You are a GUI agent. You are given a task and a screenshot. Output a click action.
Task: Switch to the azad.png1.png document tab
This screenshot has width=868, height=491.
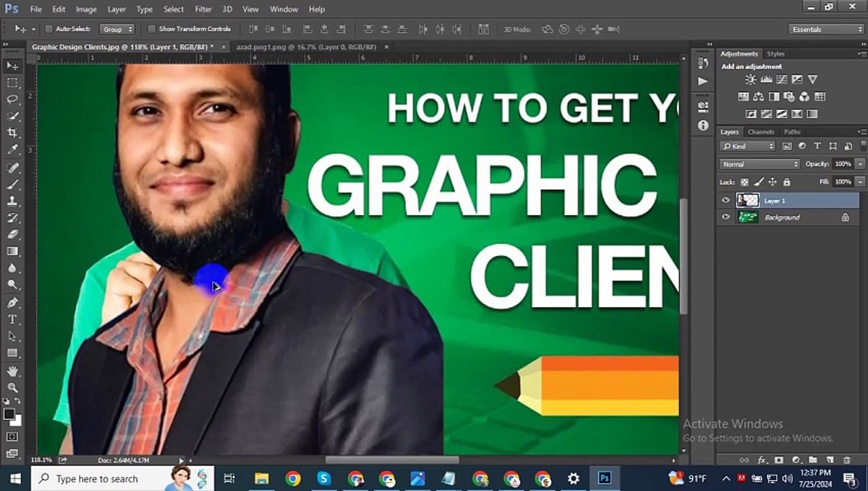(x=306, y=47)
